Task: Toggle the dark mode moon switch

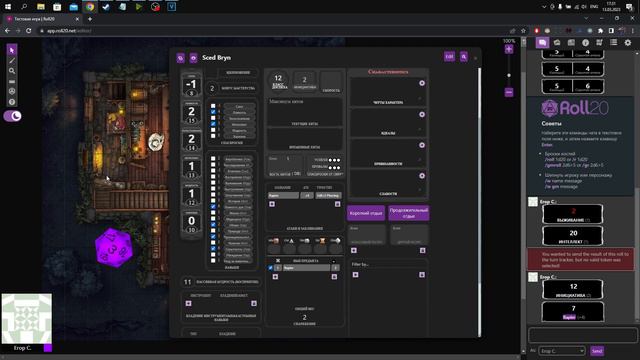Action: click(13, 116)
